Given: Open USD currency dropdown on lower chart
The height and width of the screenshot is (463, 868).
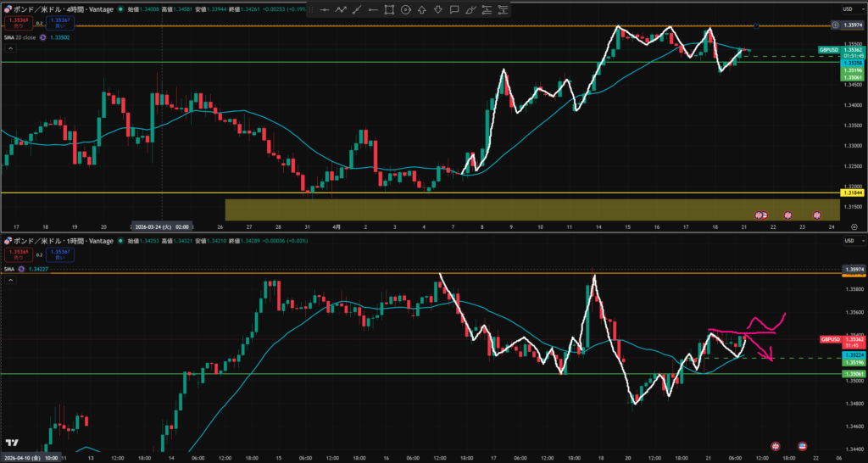Looking at the screenshot, I should pyautogui.click(x=847, y=241).
